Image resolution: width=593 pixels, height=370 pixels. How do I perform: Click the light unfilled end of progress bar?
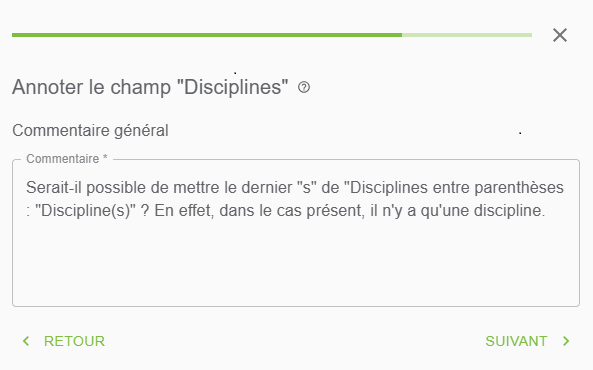467,35
